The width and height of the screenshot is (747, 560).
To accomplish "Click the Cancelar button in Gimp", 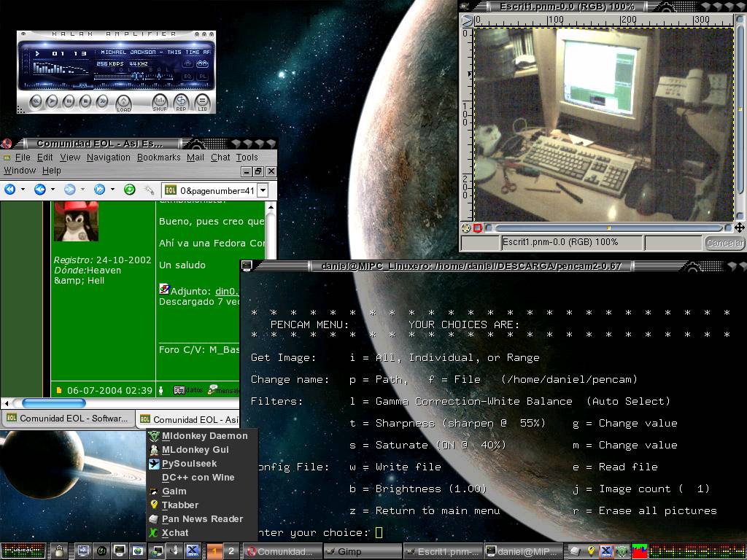I will pos(724,243).
